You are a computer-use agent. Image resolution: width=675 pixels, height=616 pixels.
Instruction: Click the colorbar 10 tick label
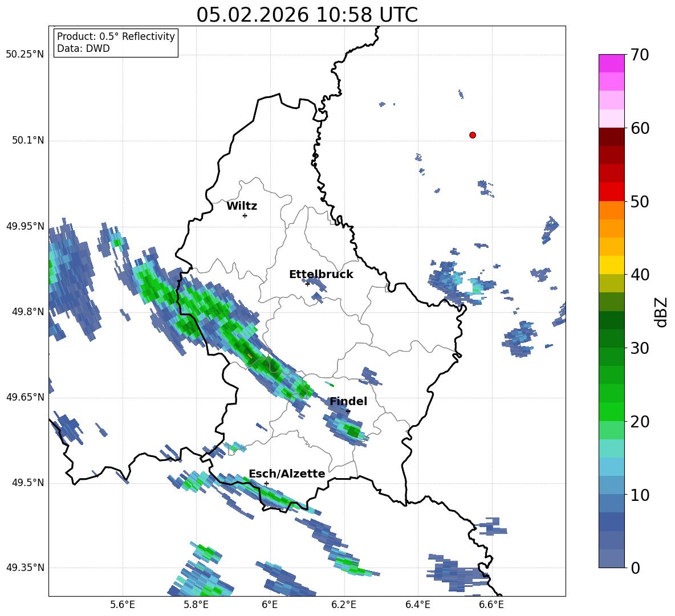point(640,495)
